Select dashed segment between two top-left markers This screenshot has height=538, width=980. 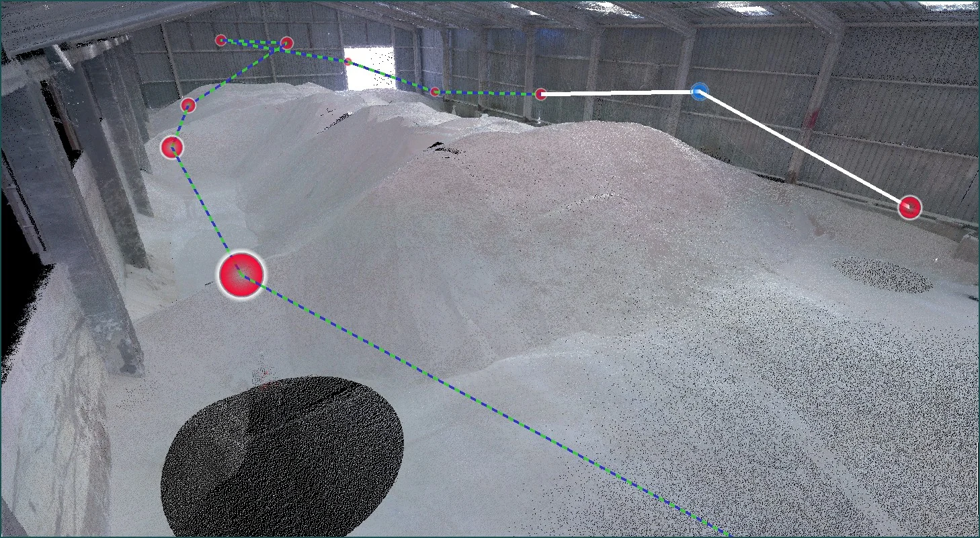tap(253, 42)
